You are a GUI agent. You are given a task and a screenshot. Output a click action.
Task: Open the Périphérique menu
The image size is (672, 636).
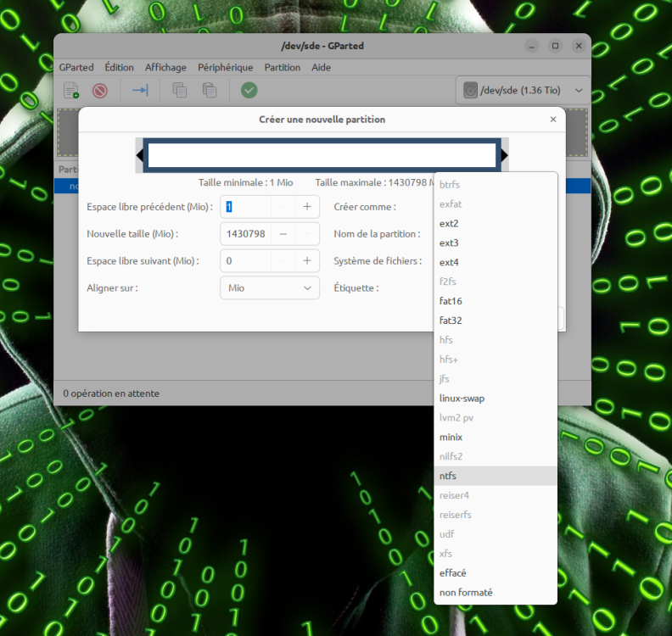(225, 67)
